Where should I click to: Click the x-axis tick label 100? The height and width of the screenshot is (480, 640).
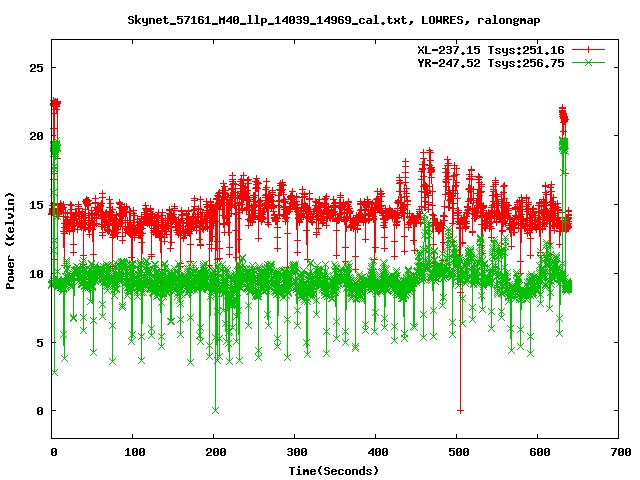click(x=134, y=452)
